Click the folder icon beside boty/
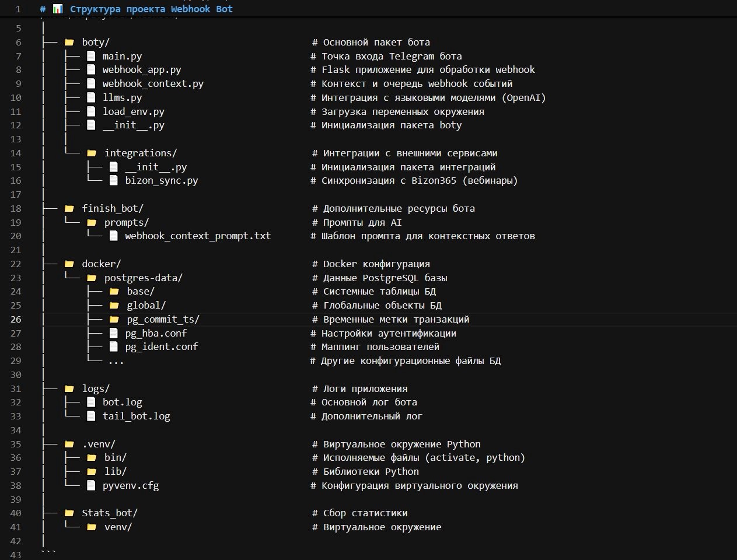 tap(69, 42)
